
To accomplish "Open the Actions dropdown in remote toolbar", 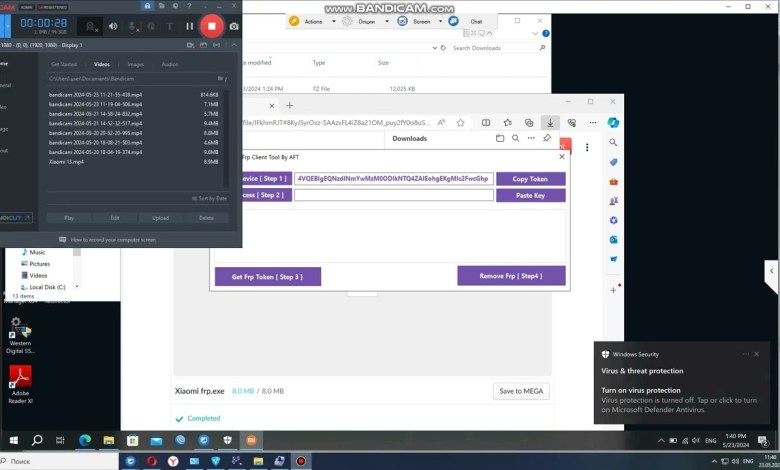I will [313, 20].
